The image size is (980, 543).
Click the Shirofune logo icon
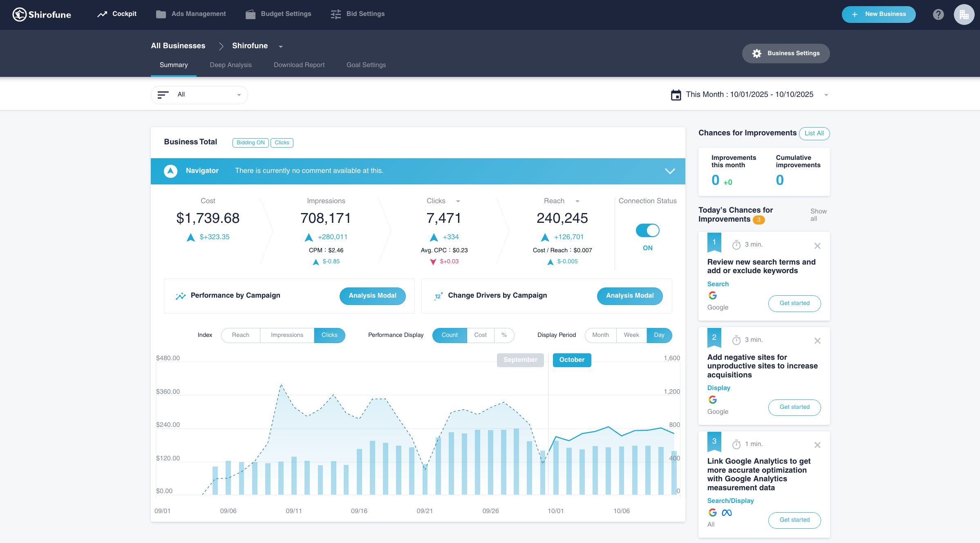(x=19, y=14)
